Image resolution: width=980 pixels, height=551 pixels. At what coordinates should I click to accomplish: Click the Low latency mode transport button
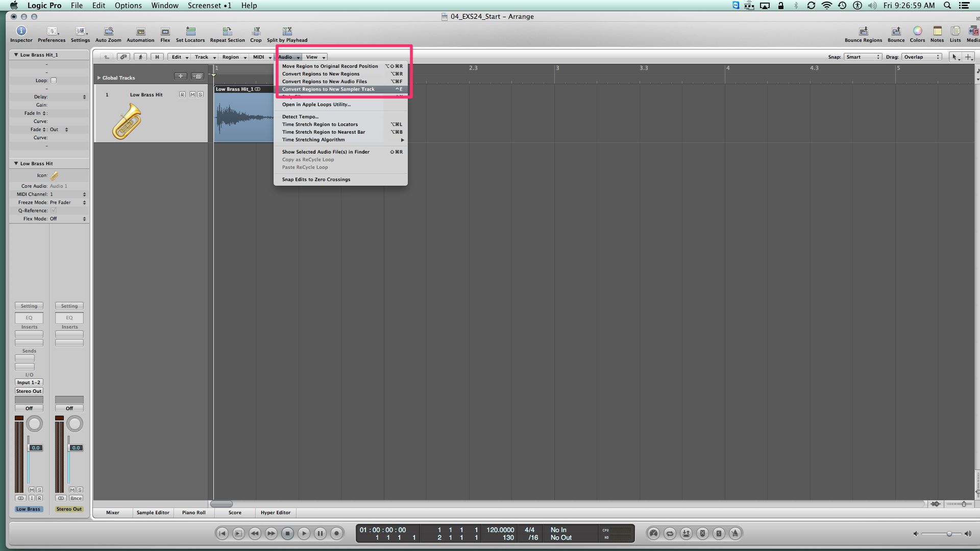coord(653,533)
